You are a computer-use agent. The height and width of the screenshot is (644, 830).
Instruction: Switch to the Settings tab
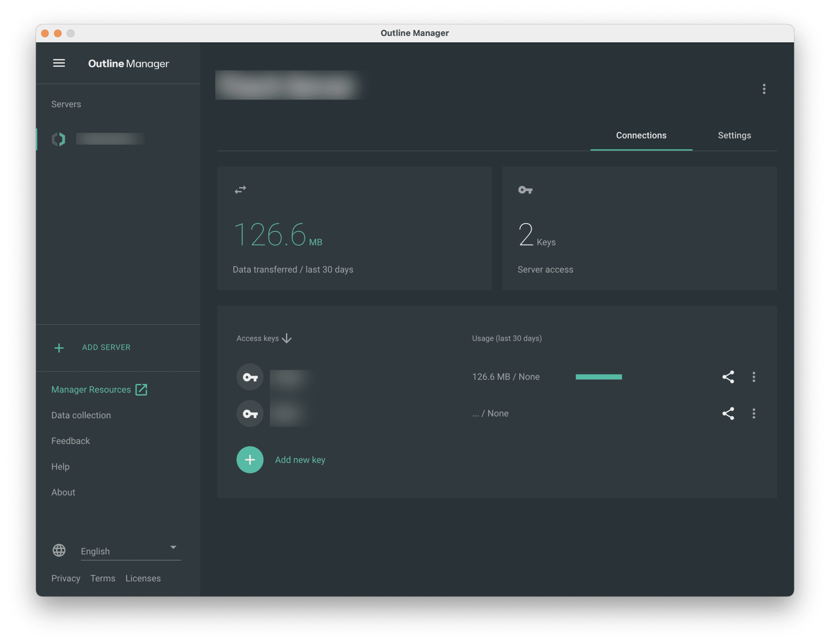734,135
